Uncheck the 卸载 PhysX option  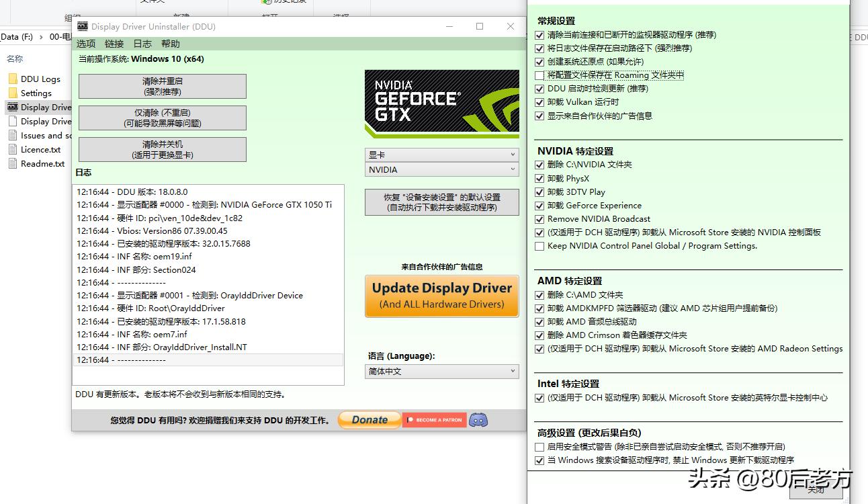click(539, 179)
